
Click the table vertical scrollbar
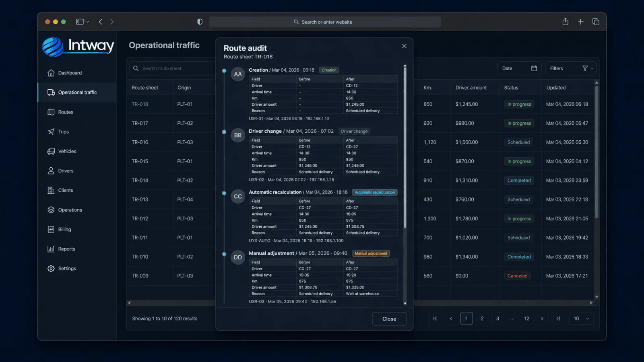(x=597, y=152)
